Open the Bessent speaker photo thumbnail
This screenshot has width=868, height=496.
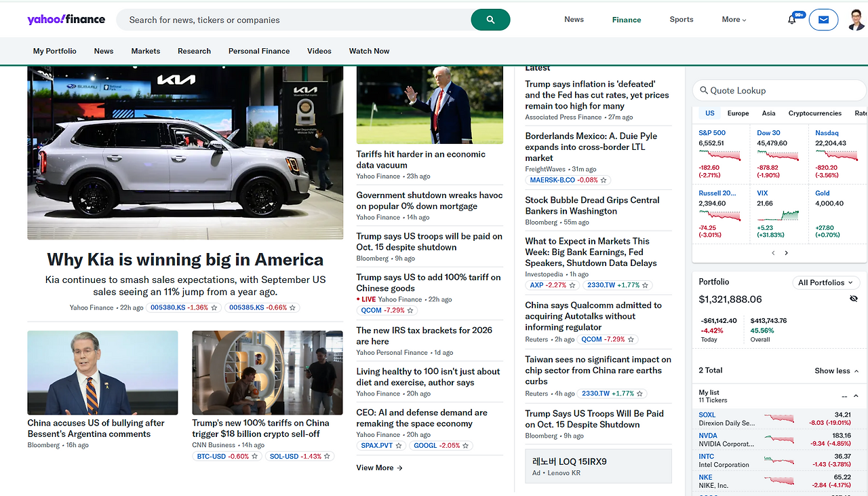point(102,373)
